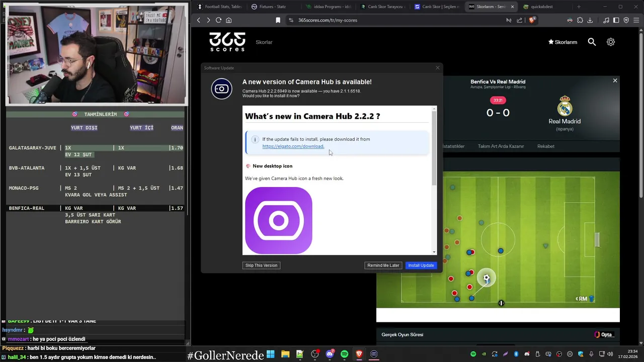Viewport: 644px width, 362px height.
Task: Open the İstatistikler tab
Action: coord(453,146)
